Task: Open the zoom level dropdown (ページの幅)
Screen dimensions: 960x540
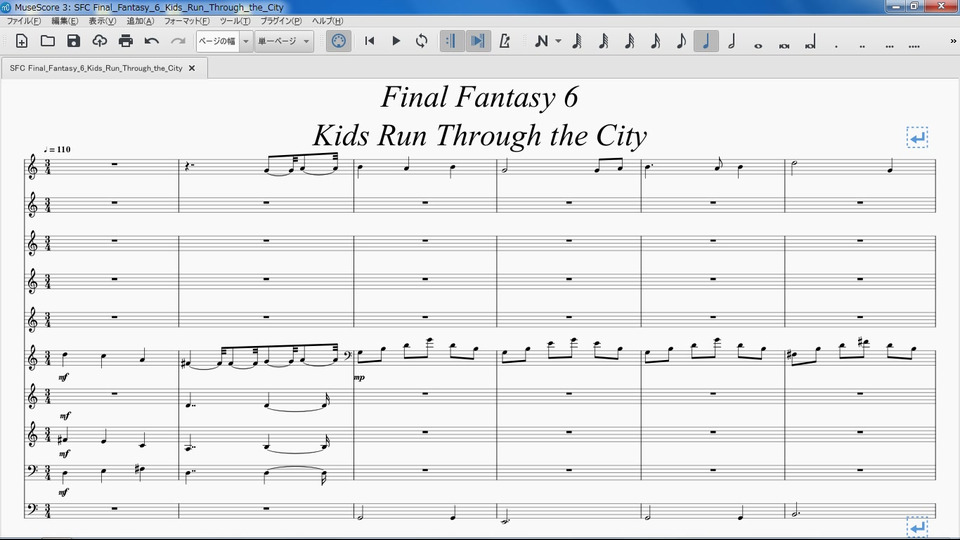Action: pyautogui.click(x=225, y=41)
